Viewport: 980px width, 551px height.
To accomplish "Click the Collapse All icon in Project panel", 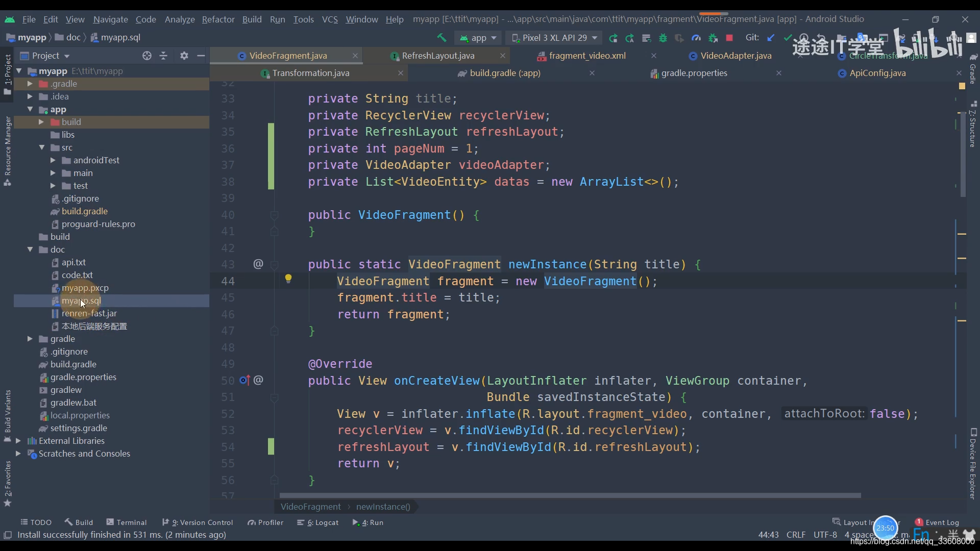I will [x=163, y=56].
